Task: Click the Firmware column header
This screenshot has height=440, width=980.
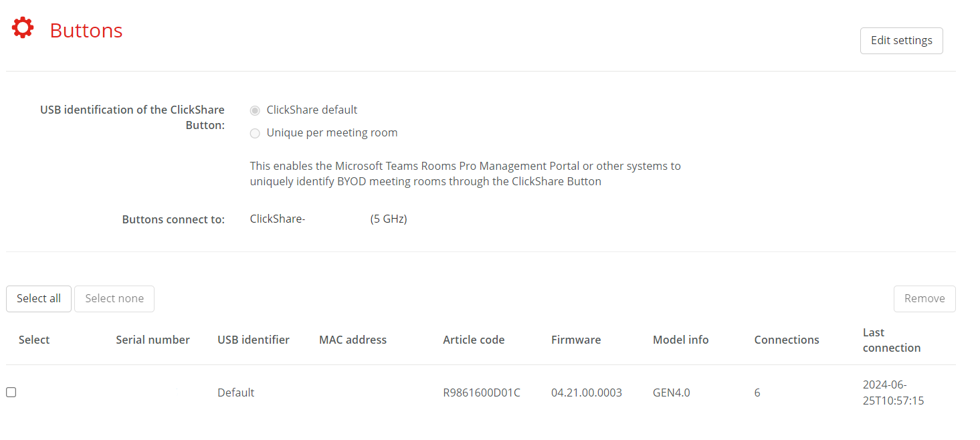Action: (x=576, y=340)
